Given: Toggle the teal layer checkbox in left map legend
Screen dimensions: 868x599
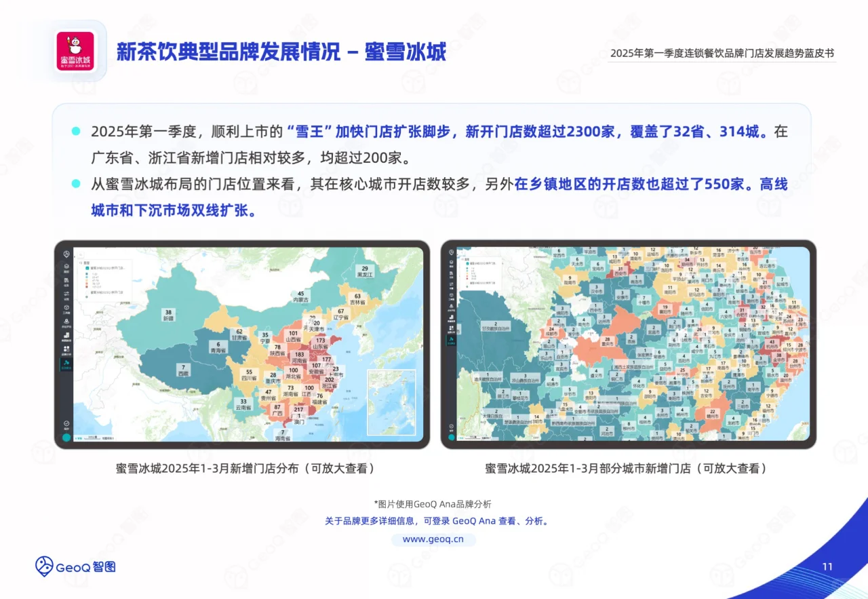Looking at the screenshot, I should pos(86,268).
